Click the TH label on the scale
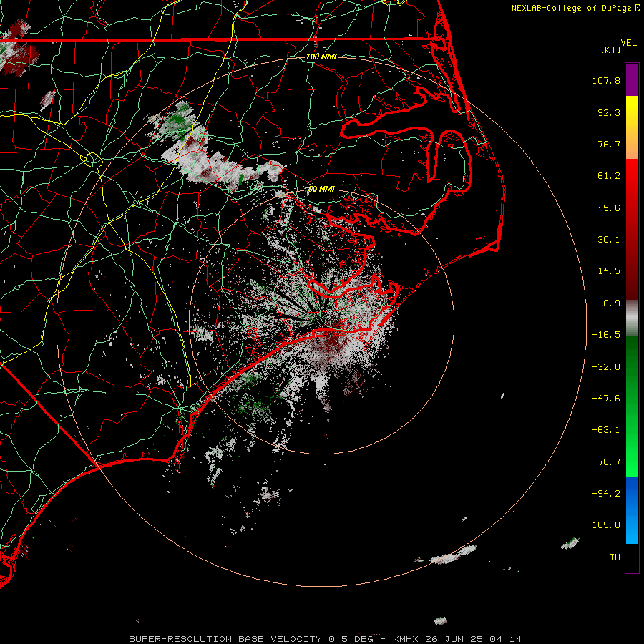The image size is (644, 644). pos(615,557)
